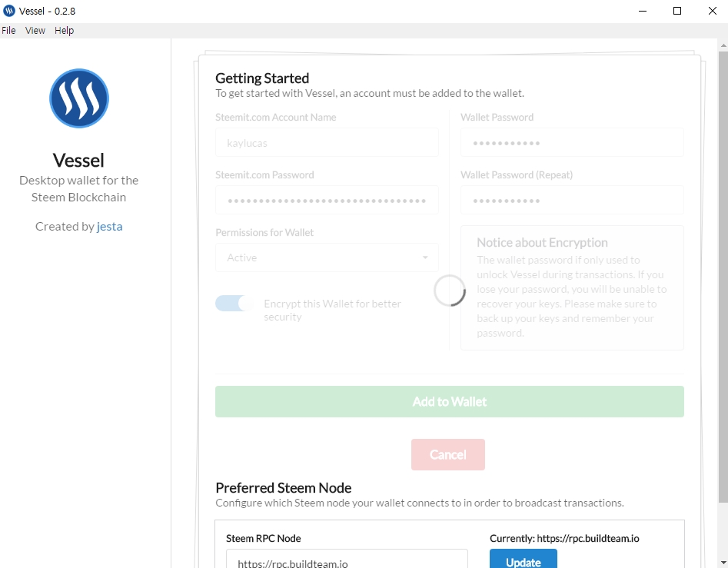Click into the Wallet Password field
This screenshot has width=728, height=568.
click(x=572, y=143)
